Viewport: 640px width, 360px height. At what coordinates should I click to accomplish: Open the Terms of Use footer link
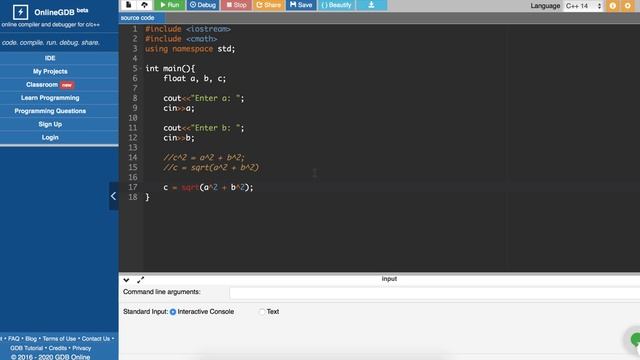(59, 339)
